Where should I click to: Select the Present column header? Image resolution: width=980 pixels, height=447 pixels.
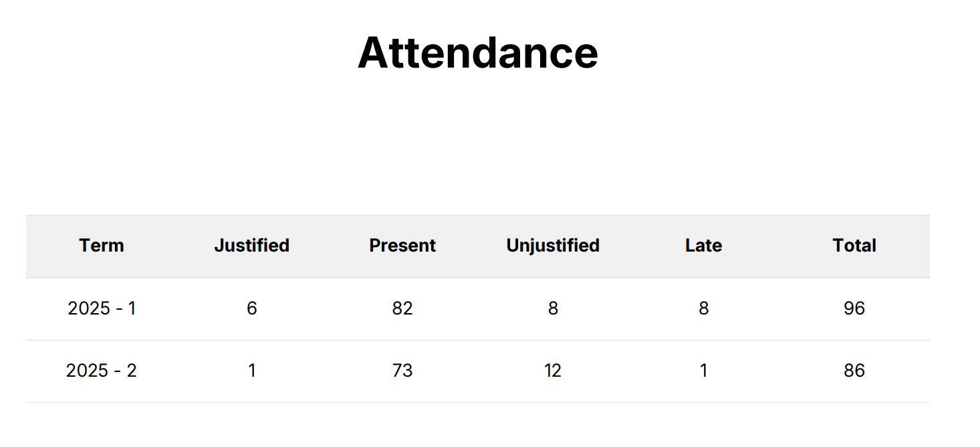point(402,246)
